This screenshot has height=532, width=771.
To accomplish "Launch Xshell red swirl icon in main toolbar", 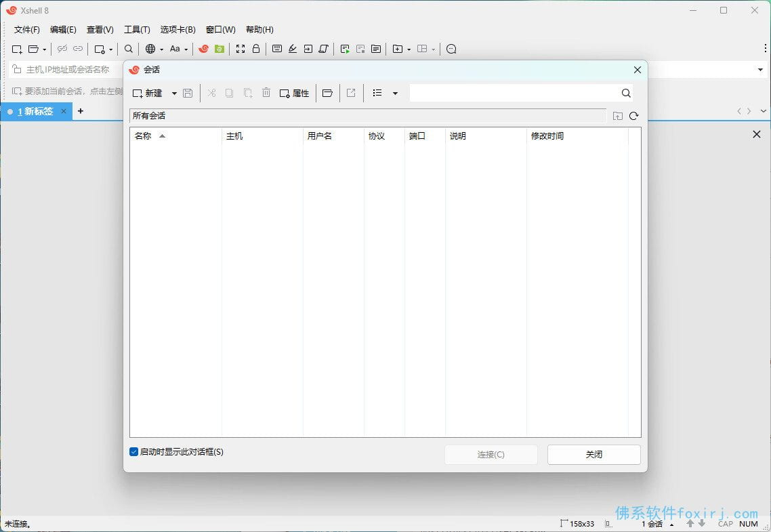I will point(203,49).
